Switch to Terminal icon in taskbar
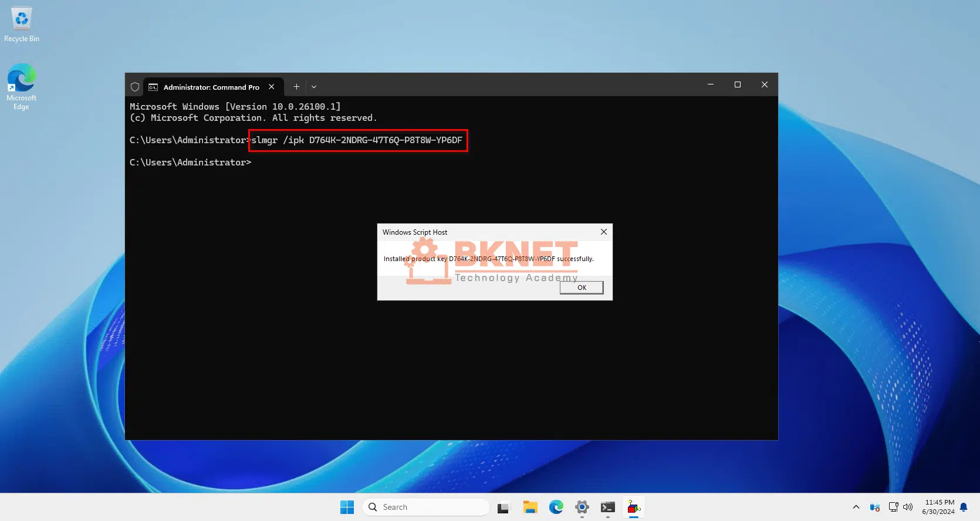Image resolution: width=980 pixels, height=521 pixels. (x=608, y=508)
